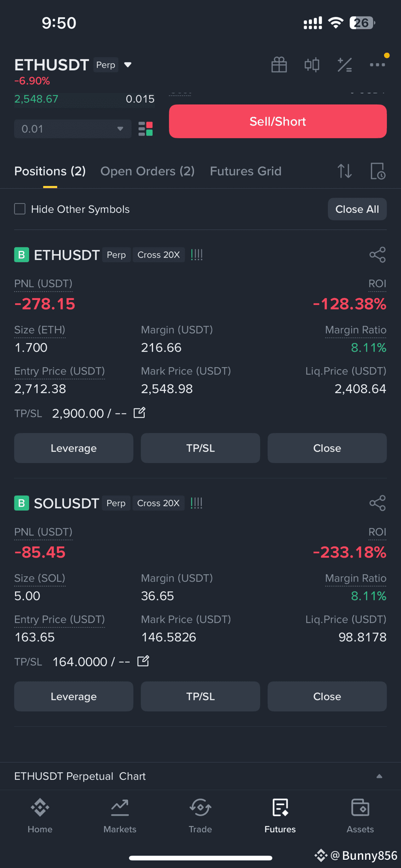Viewport: 401px width, 868px height.
Task: Switch to Open Orders (2) tab
Action: (147, 171)
